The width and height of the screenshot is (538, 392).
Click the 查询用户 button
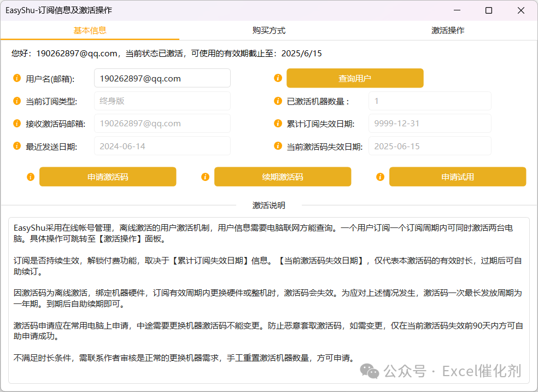pyautogui.click(x=355, y=78)
